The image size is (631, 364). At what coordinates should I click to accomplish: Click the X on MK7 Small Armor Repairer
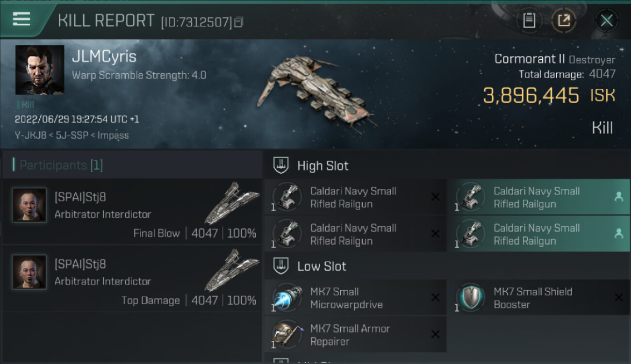coord(435,334)
